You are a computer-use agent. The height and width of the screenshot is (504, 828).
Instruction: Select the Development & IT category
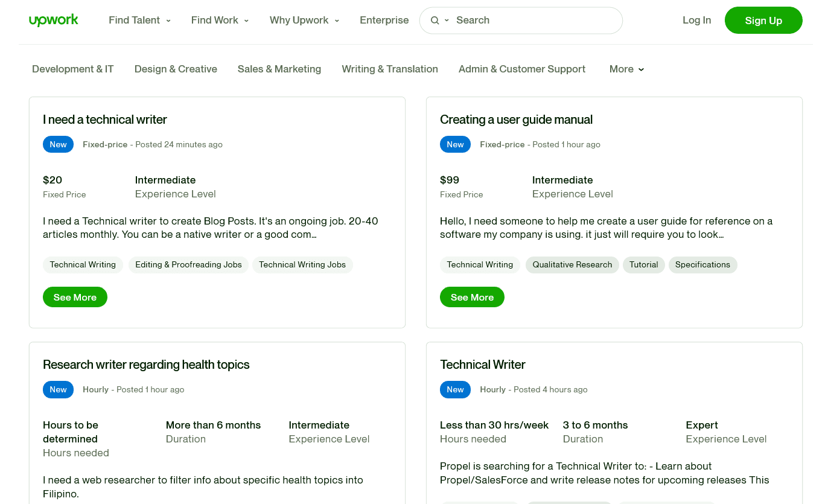[x=72, y=69]
